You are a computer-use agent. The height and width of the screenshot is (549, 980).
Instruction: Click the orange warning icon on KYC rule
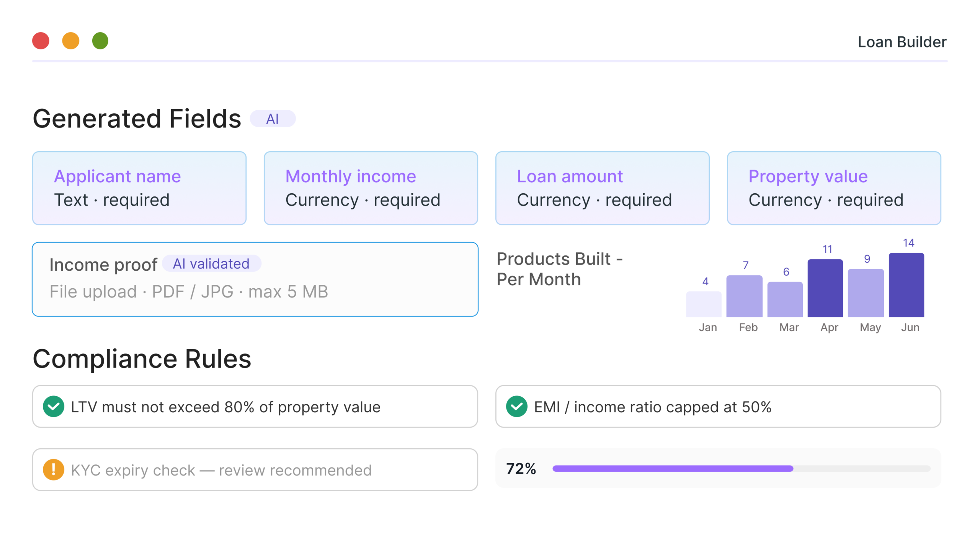coord(54,469)
